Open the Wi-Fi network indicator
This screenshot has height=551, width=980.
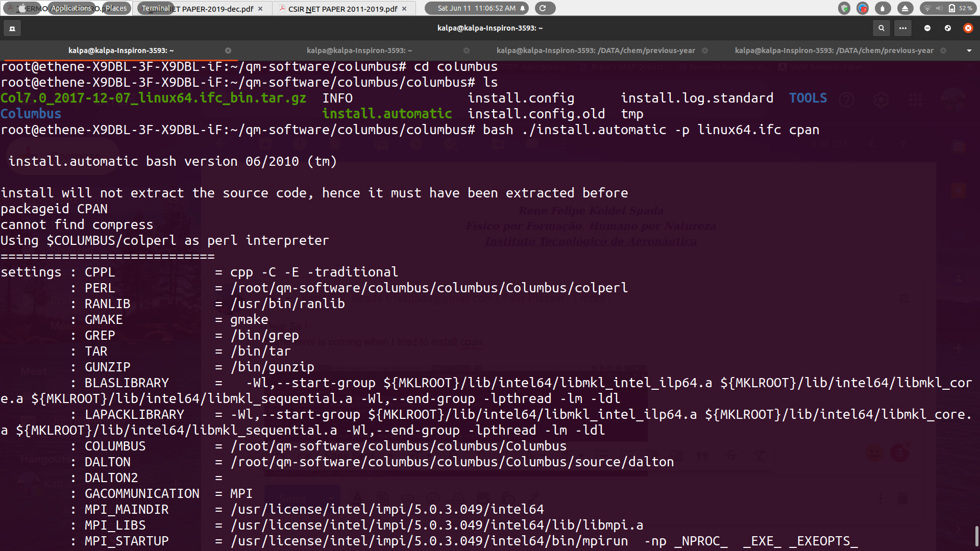point(927,8)
